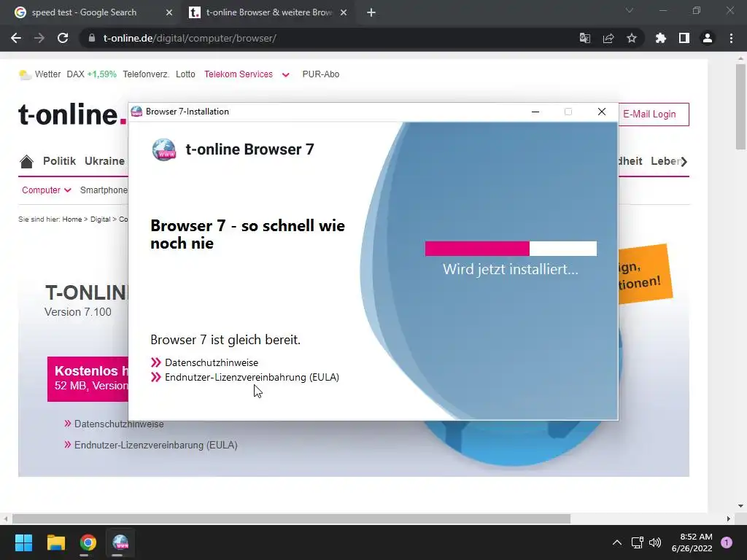Open the installer Endnutzer-Lizenzvereinbahrung (EULA) link
Viewport: 747px width, 560px height.
click(252, 377)
